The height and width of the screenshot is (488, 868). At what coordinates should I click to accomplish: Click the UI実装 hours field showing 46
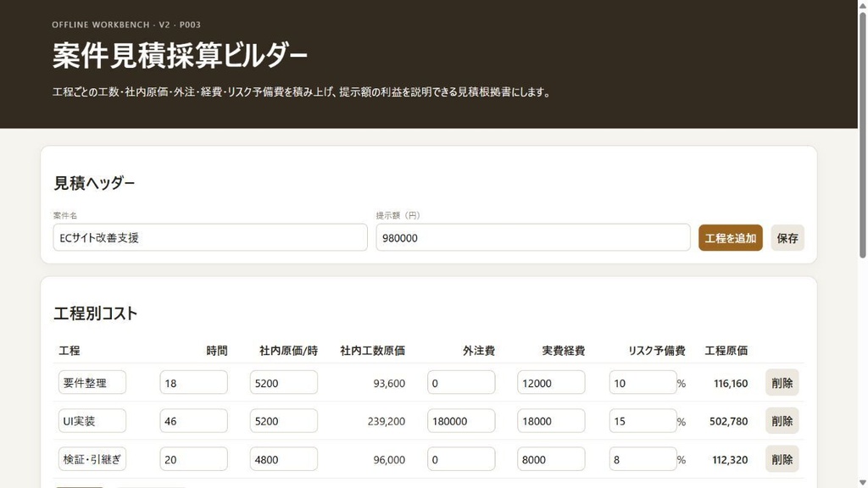194,420
